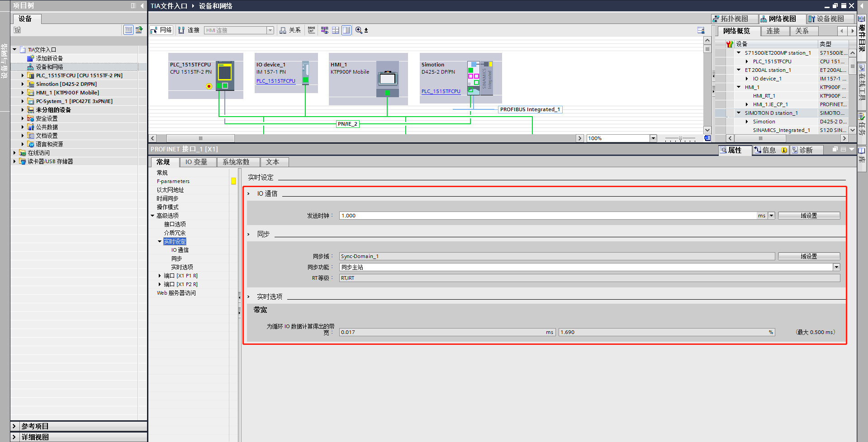
Task: Expand the 端口 [X1 P1 R] tree entry
Action: click(159, 275)
